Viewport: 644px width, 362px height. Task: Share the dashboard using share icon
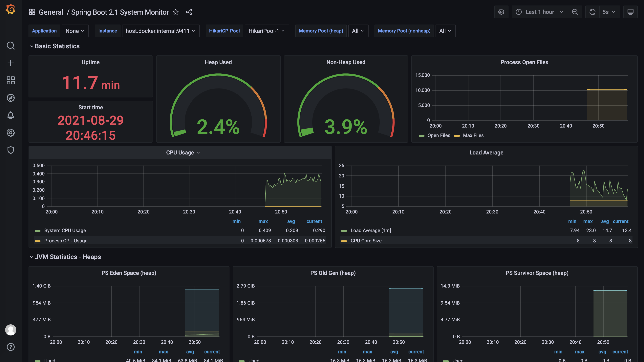189,12
